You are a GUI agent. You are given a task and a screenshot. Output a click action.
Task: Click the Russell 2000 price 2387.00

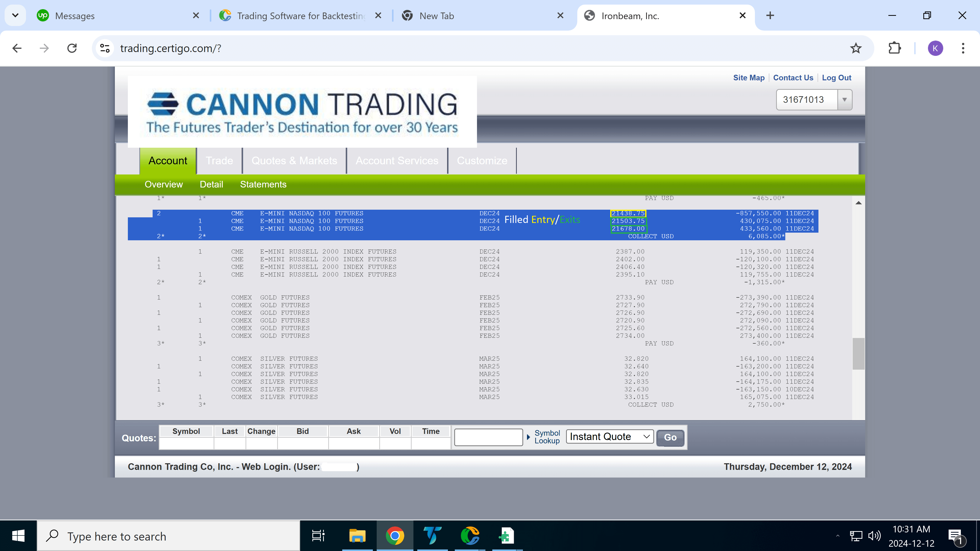pyautogui.click(x=630, y=252)
